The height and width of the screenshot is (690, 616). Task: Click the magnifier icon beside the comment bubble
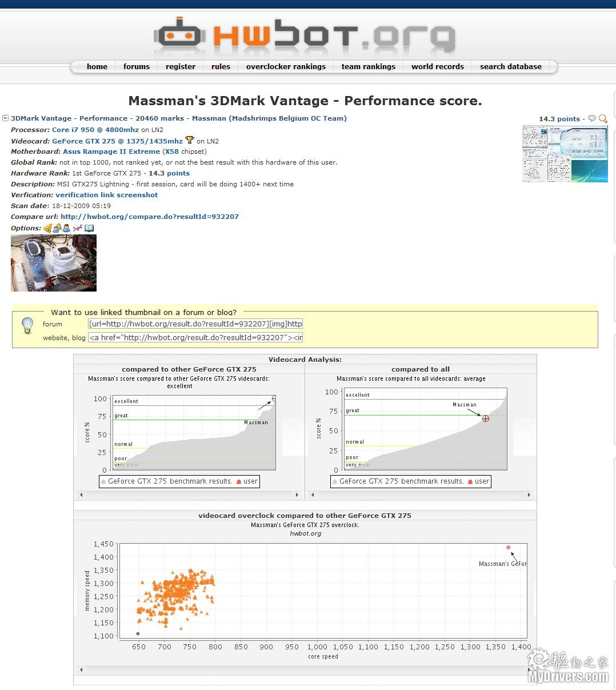coord(603,119)
